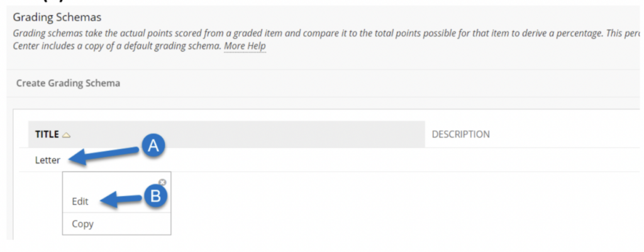The height and width of the screenshot is (252, 644).
Task: Choose Copy from the Letter context menu
Action: [82, 224]
